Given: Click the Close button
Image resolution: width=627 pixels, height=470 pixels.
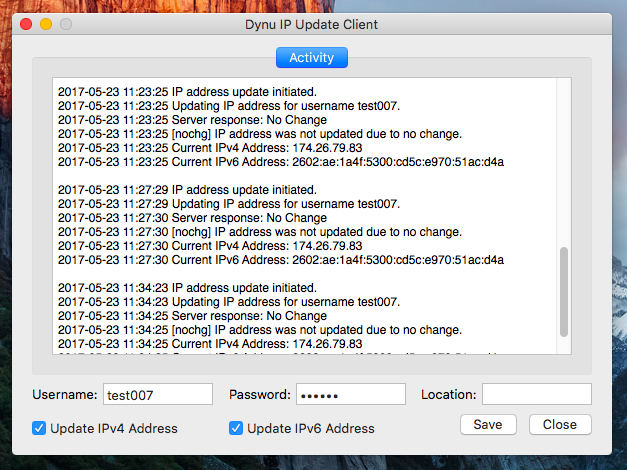Looking at the screenshot, I should pyautogui.click(x=560, y=424).
